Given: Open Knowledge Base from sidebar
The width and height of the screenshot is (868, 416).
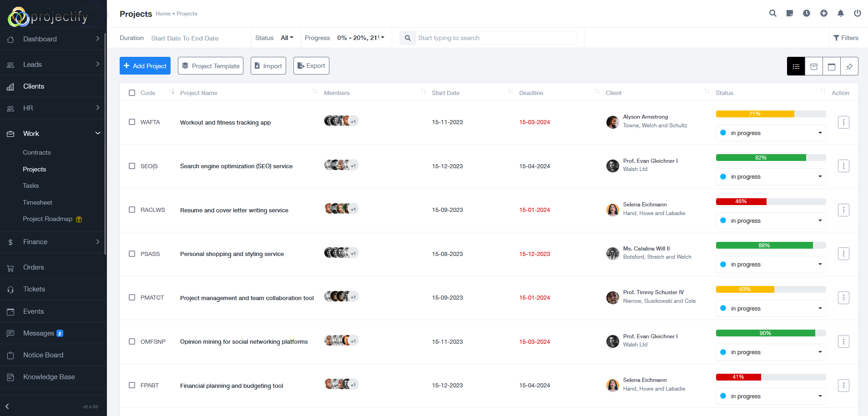Looking at the screenshot, I should pyautogui.click(x=48, y=377).
